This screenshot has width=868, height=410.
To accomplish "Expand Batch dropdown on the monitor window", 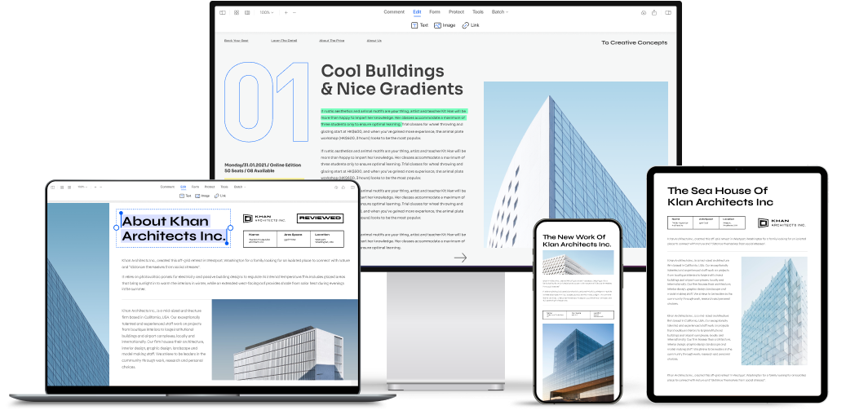I will [500, 11].
